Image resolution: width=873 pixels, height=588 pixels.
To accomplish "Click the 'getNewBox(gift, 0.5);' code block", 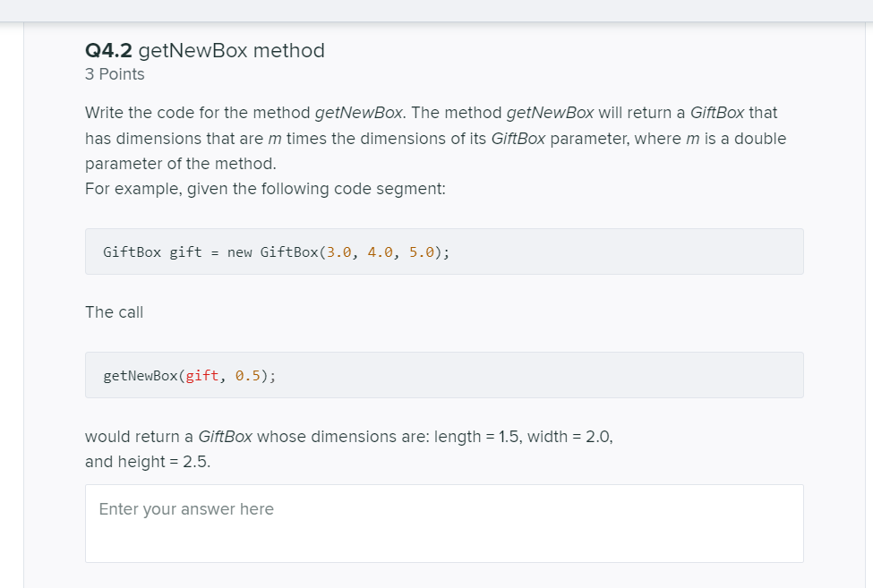I will (x=444, y=375).
